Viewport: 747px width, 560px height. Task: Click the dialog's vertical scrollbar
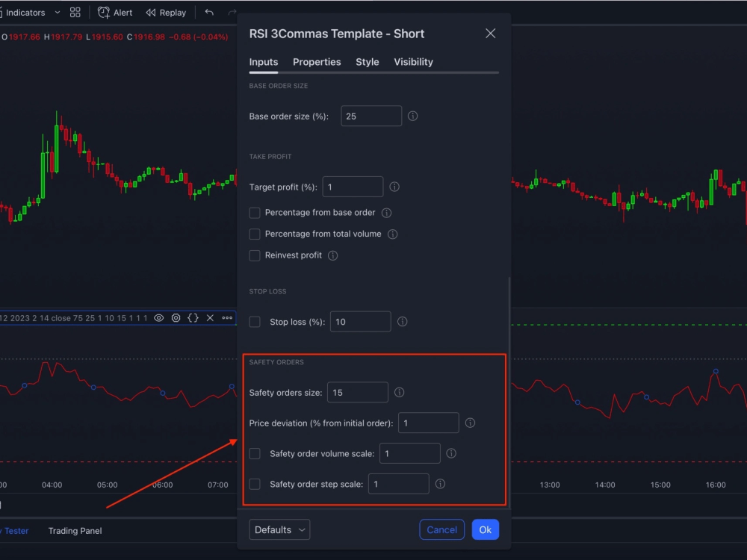click(x=509, y=391)
